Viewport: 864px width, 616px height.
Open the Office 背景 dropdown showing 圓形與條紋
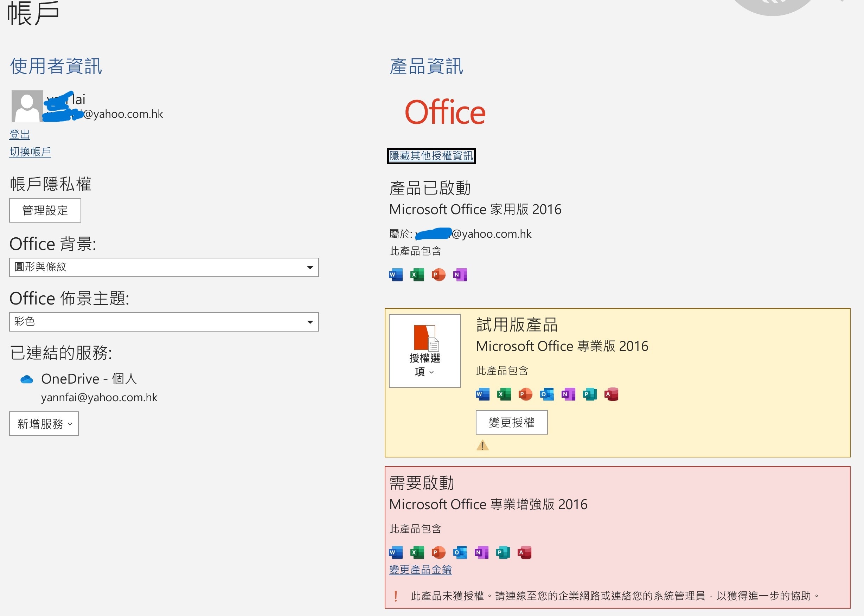tap(164, 268)
